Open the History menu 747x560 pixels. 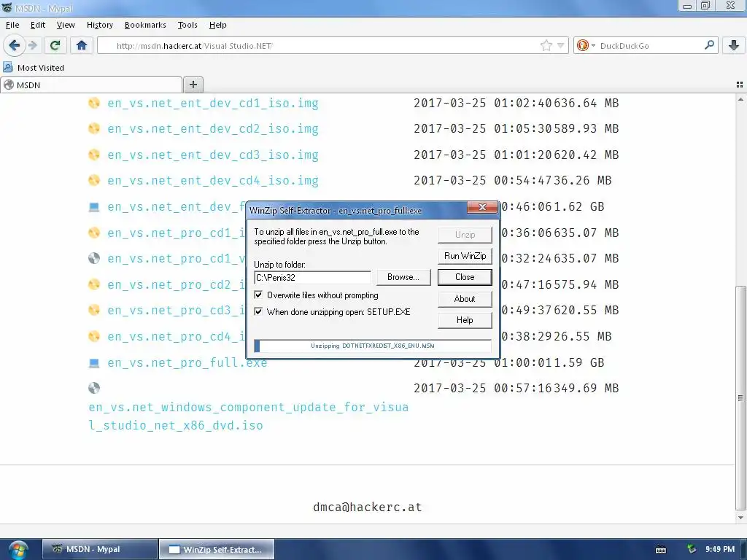click(99, 25)
